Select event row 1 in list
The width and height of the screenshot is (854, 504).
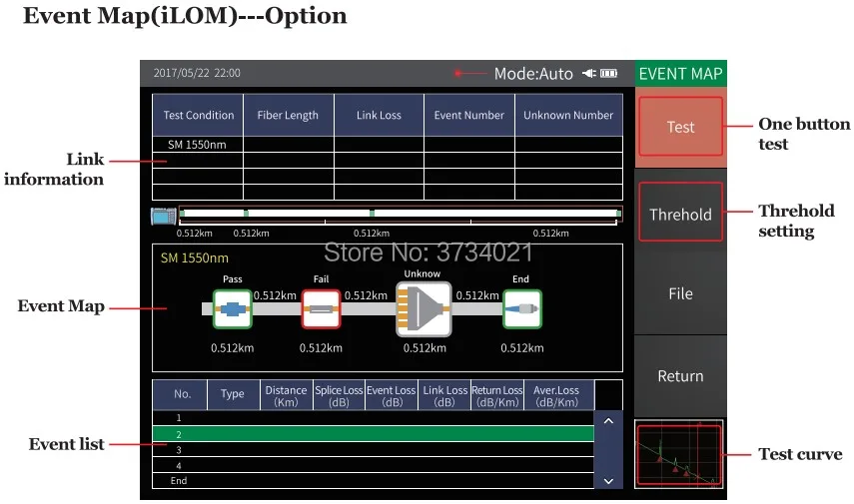coord(374,418)
